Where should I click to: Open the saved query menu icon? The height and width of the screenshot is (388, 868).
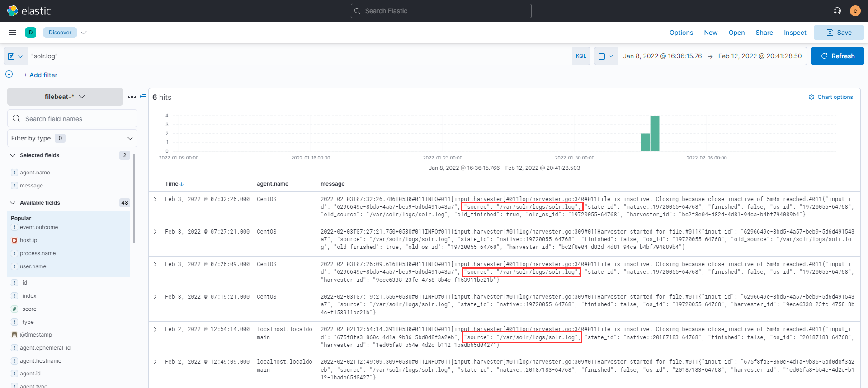pos(15,56)
